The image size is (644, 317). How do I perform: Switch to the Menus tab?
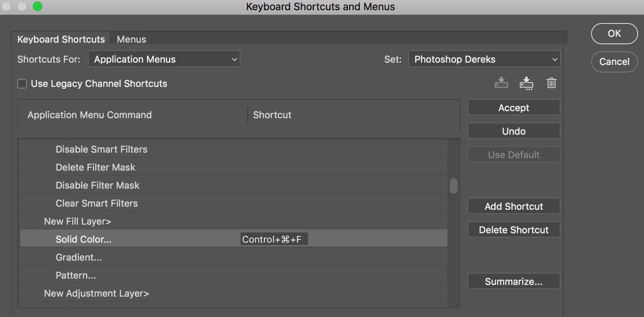tap(131, 40)
